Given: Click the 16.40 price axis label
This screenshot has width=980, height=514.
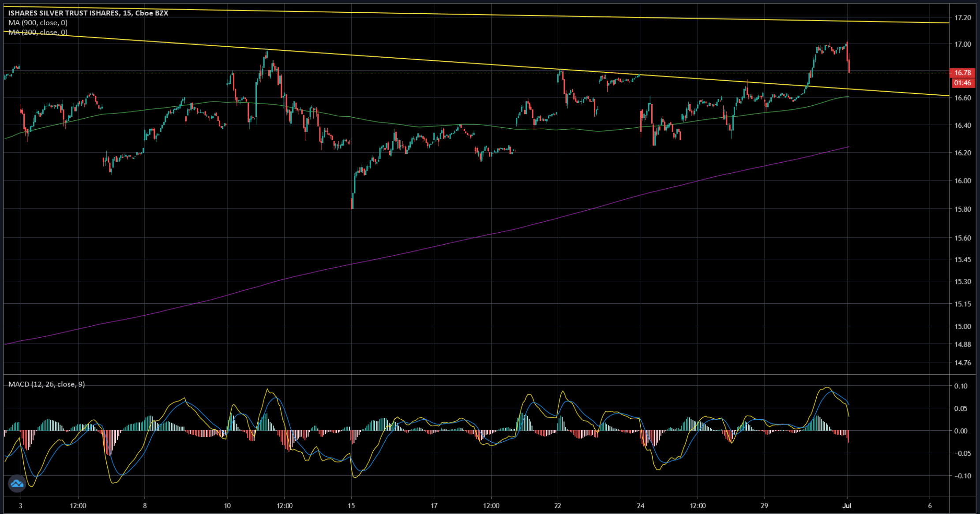Looking at the screenshot, I should (x=962, y=125).
